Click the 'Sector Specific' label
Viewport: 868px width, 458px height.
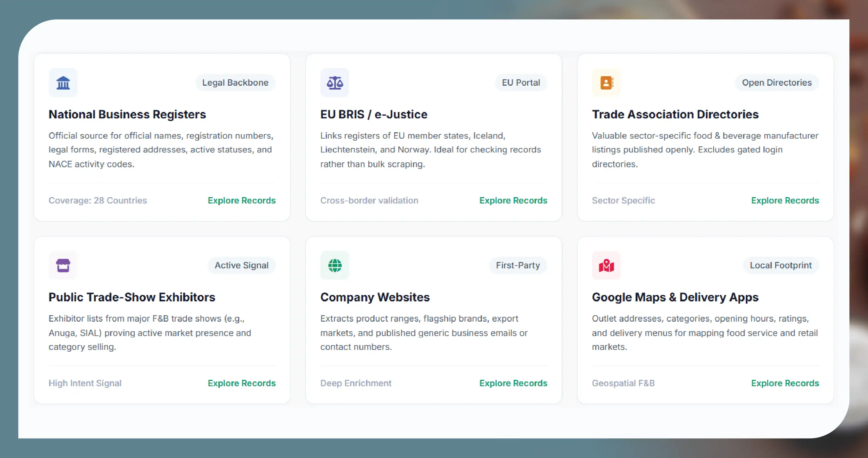pos(623,200)
